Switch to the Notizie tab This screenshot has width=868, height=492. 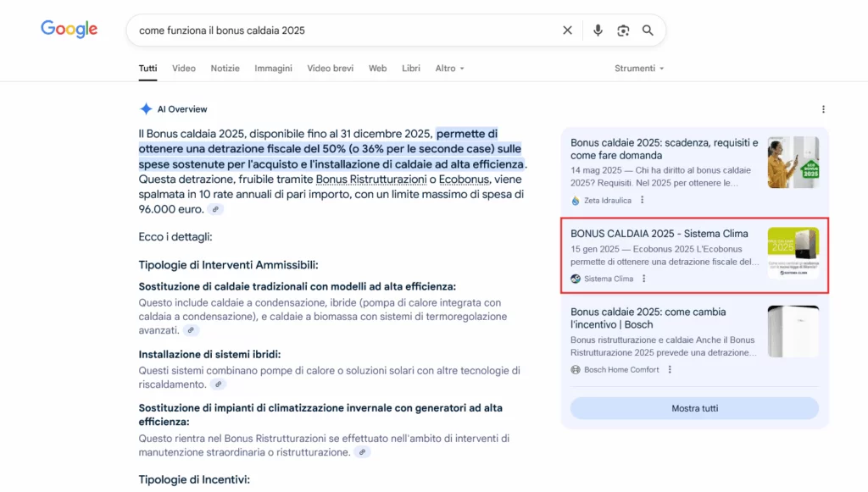tap(225, 69)
